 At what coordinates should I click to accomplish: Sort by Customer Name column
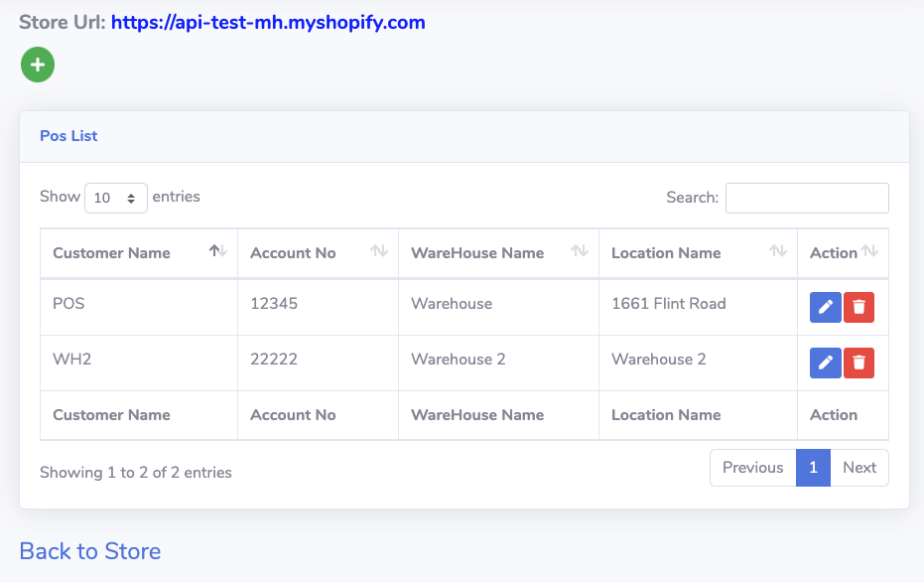tap(138, 253)
